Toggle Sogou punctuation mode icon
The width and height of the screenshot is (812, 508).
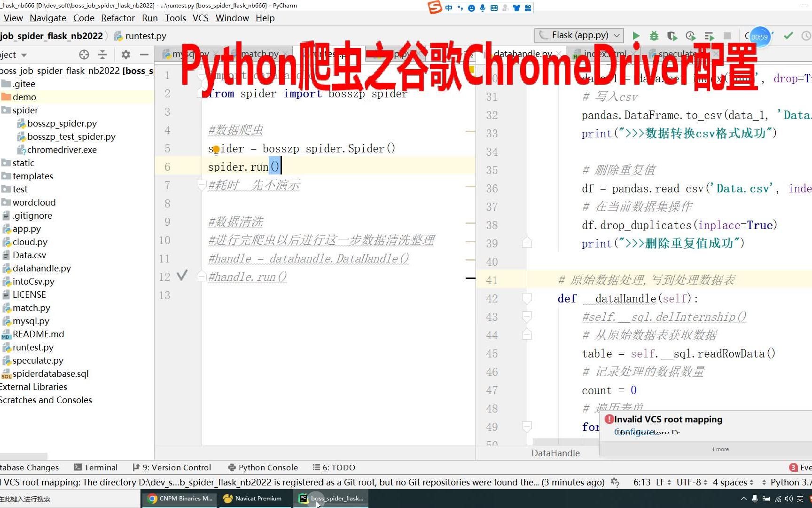tap(460, 8)
